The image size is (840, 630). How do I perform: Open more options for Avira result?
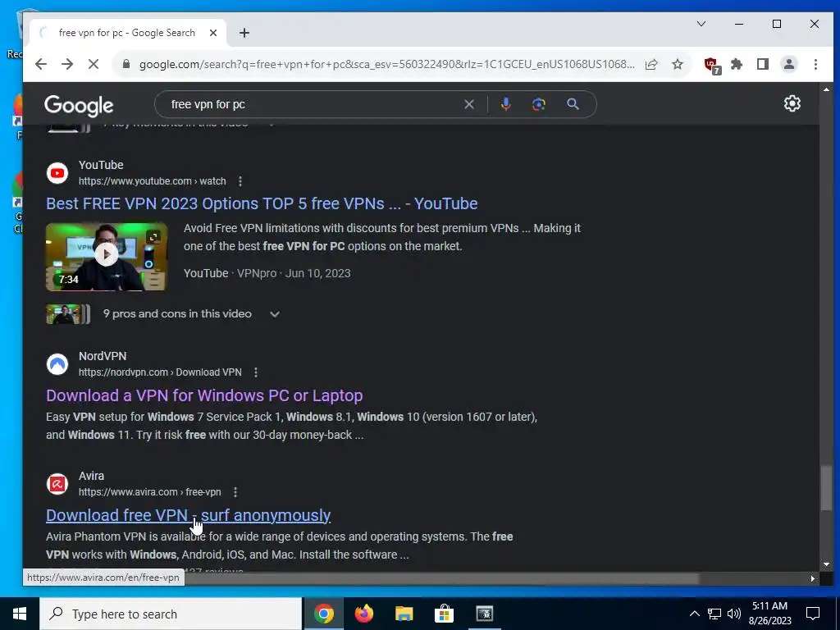(235, 492)
